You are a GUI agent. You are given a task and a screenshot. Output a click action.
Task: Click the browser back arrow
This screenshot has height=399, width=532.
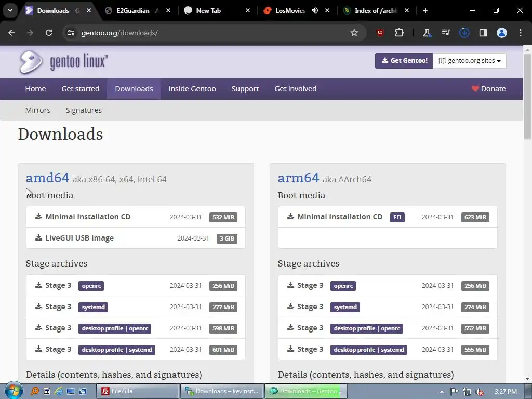tap(11, 33)
